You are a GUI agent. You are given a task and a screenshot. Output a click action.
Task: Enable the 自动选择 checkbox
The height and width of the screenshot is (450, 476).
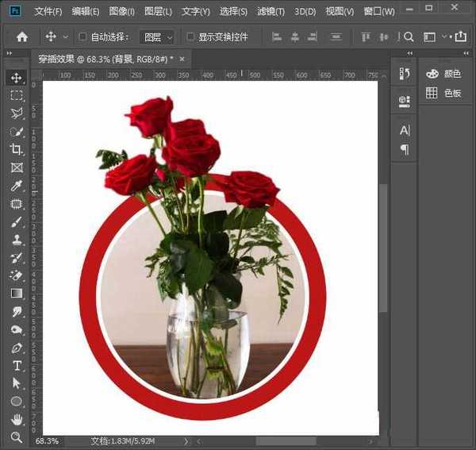tap(83, 37)
